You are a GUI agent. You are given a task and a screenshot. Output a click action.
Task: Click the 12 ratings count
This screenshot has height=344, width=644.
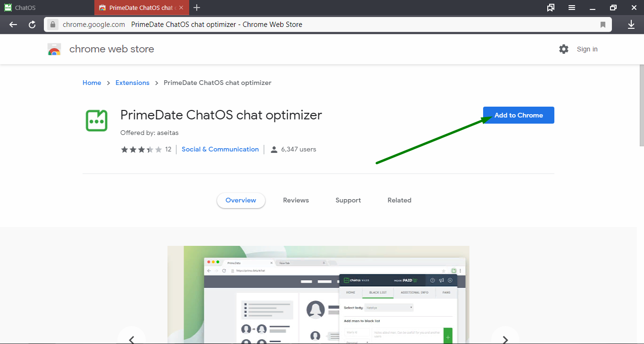168,149
